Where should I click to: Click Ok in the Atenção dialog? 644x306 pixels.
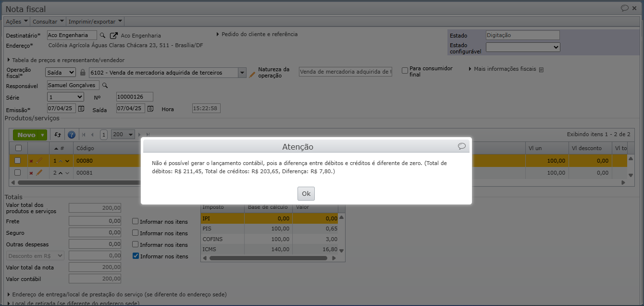point(306,193)
